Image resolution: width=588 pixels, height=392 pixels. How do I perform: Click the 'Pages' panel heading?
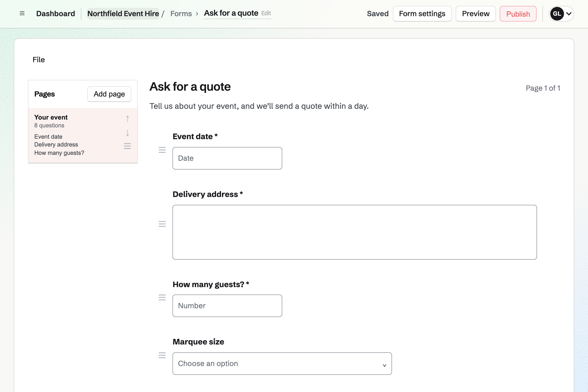pos(45,94)
